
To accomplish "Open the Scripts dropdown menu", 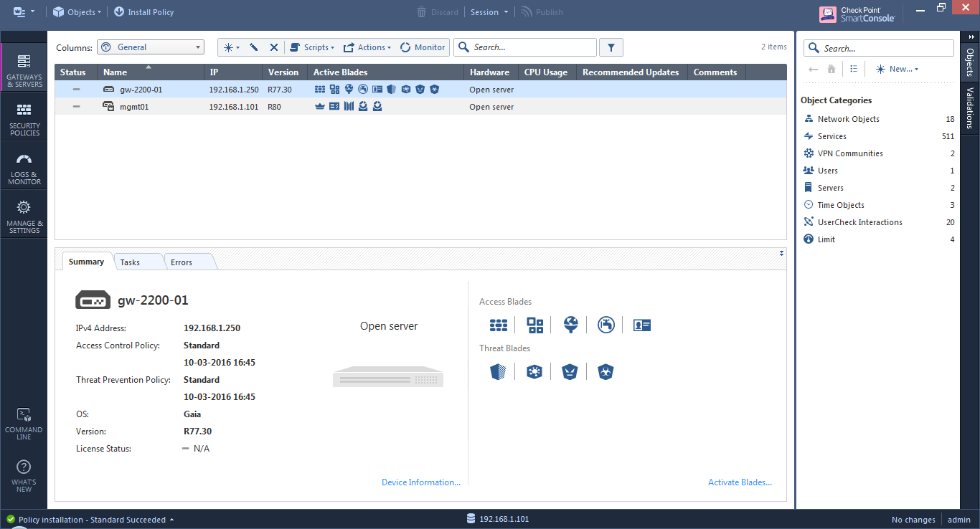I will click(312, 47).
